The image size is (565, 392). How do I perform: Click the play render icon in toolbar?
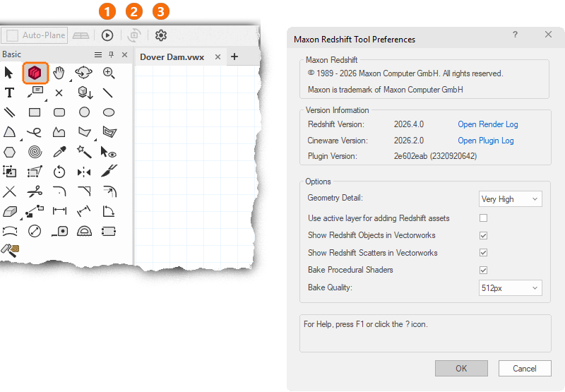(x=107, y=35)
